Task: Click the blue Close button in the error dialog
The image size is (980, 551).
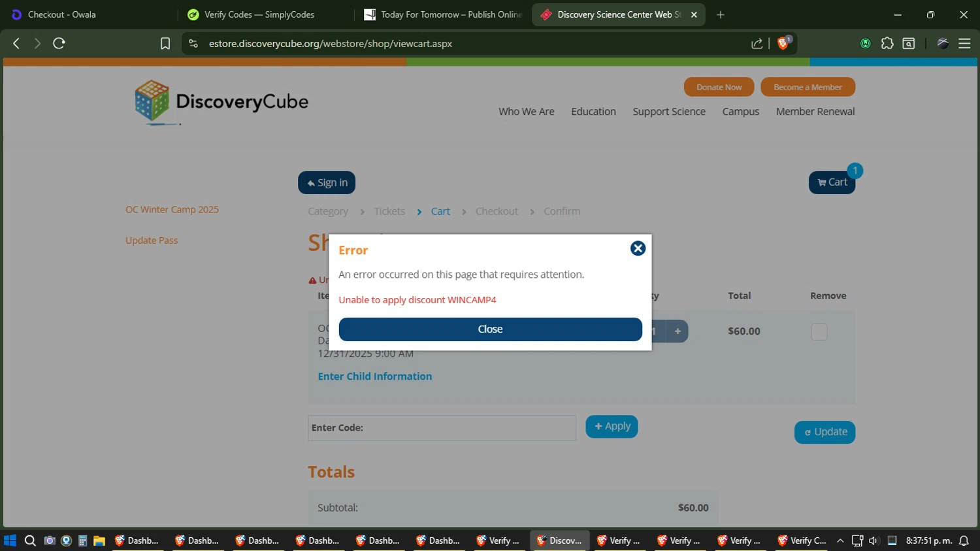Action: (x=490, y=329)
